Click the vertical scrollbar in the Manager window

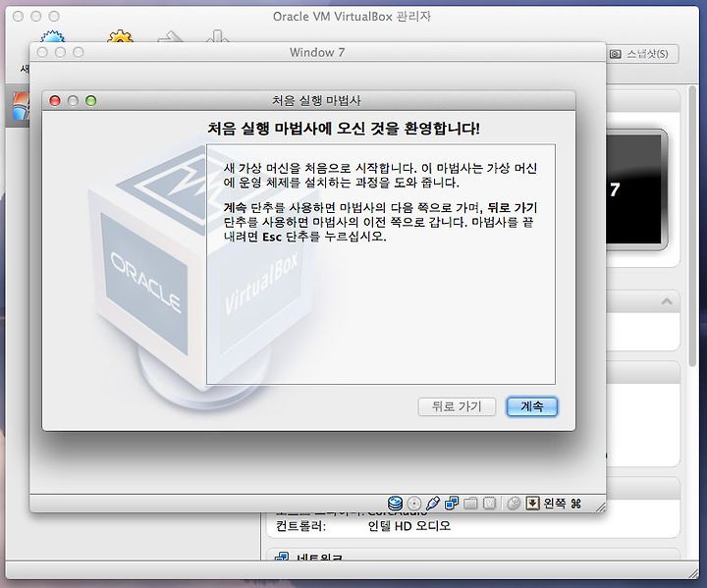click(693, 226)
